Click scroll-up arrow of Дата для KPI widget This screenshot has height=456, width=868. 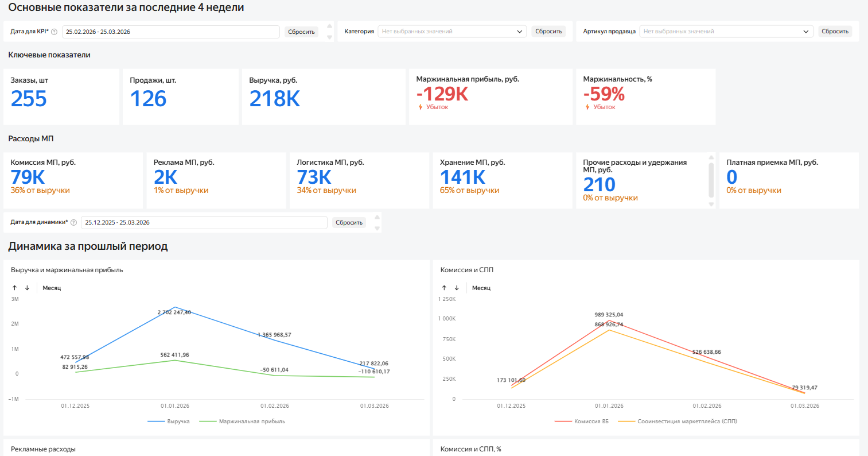pos(329,26)
